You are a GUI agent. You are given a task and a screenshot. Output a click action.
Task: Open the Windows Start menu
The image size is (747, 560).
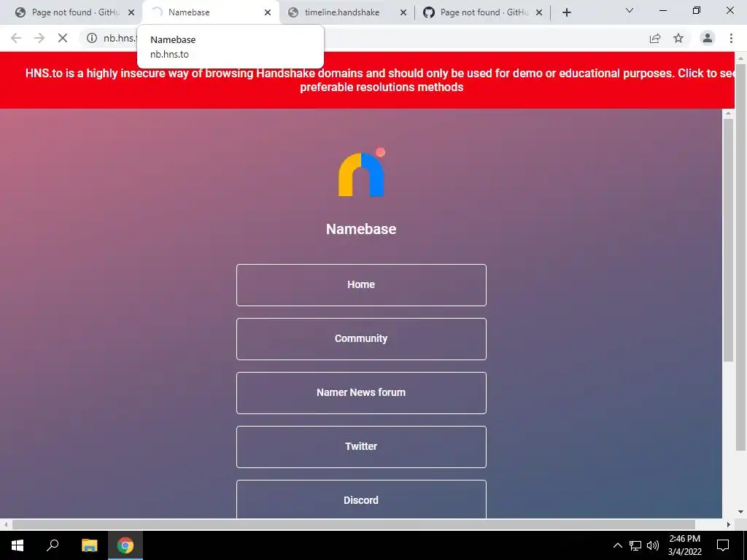18,545
